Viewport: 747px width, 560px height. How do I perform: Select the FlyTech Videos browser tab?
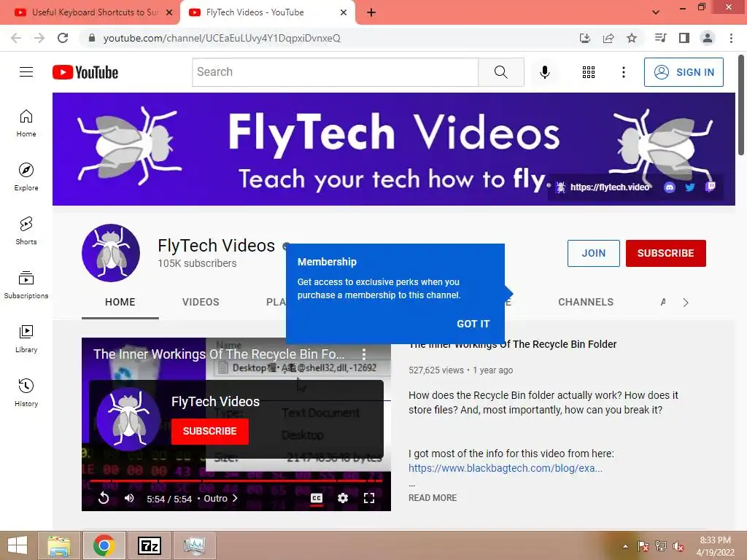pyautogui.click(x=267, y=12)
